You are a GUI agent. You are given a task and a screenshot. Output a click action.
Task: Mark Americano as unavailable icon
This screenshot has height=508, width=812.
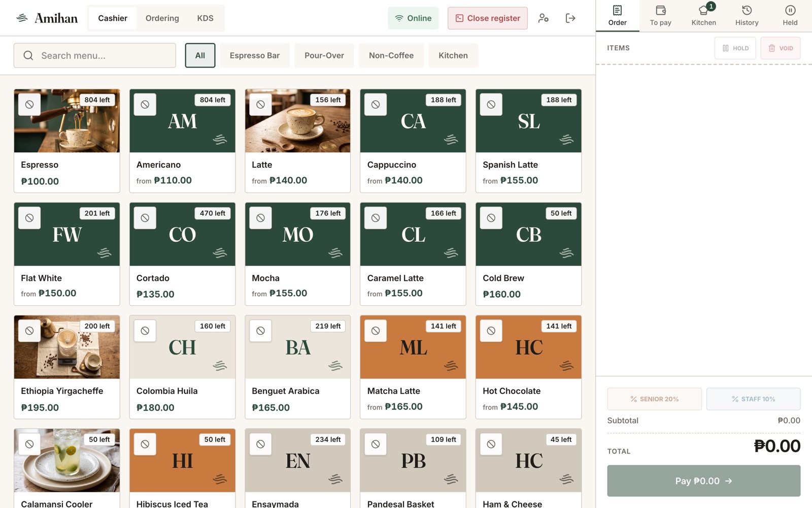(145, 105)
